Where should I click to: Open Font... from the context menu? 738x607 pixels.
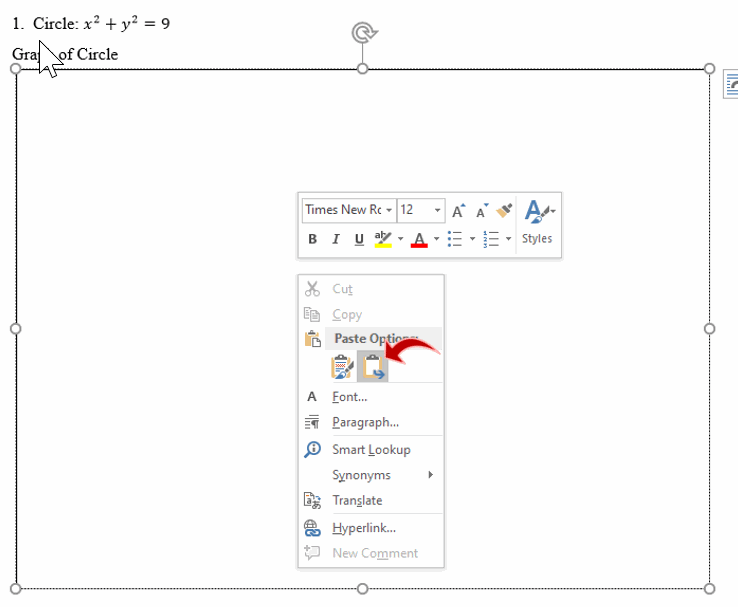[350, 397]
